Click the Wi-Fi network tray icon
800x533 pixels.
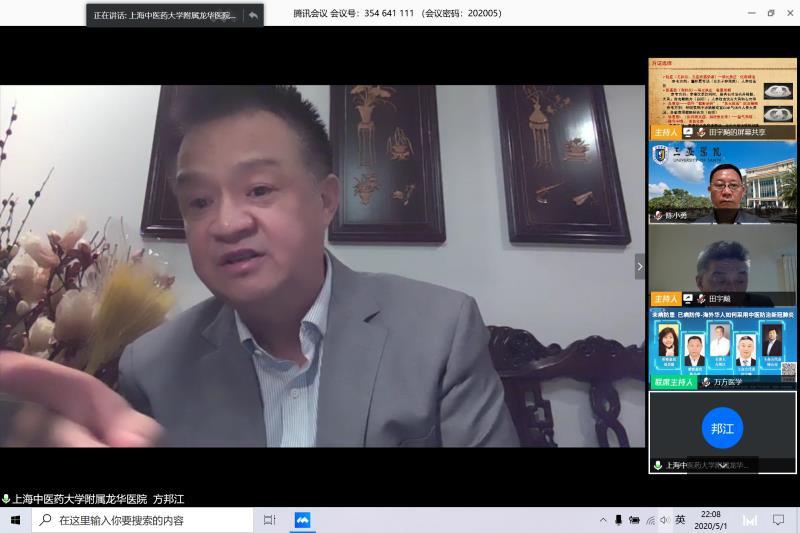(650, 520)
